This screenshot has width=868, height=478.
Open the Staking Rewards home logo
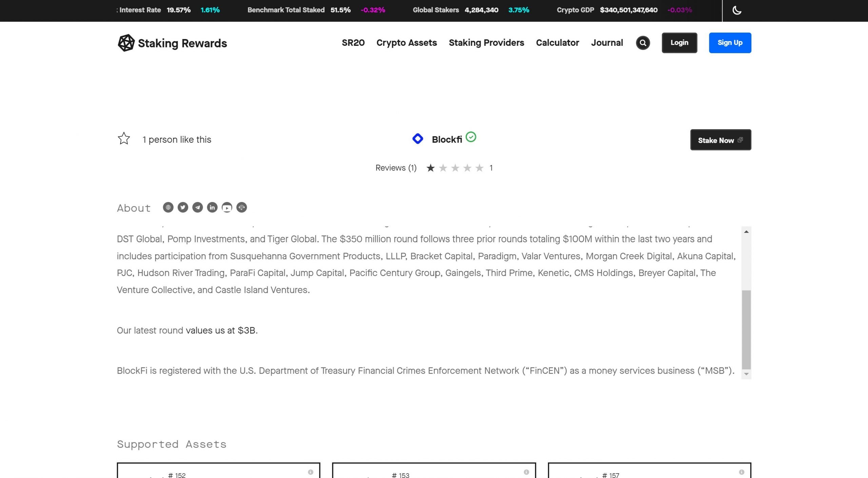tap(172, 43)
